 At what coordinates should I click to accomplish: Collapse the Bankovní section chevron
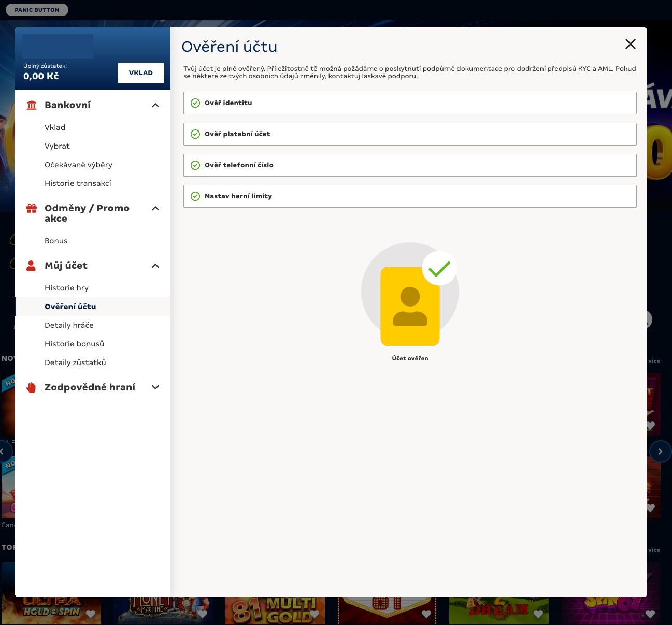tap(155, 105)
